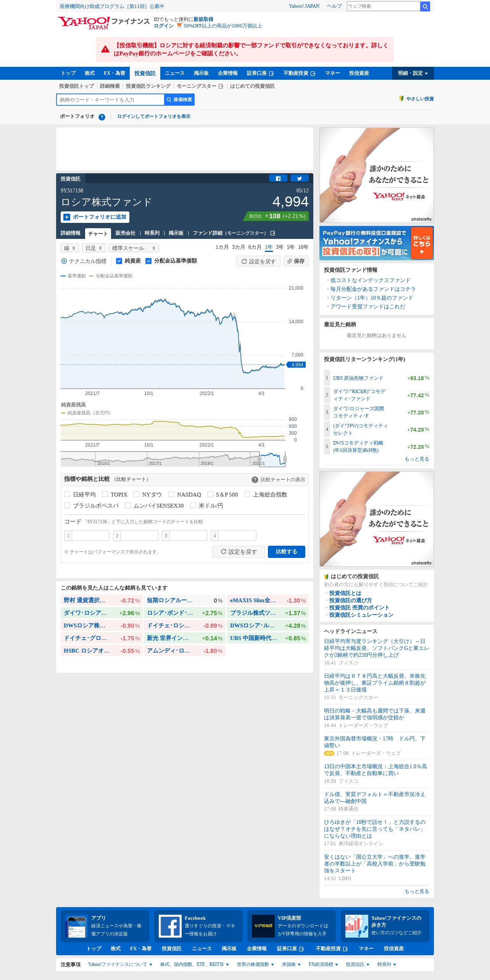Click ログインしてポートフォリオを表示 link
Image resolution: width=490 pixels, height=980 pixels.
tap(154, 116)
